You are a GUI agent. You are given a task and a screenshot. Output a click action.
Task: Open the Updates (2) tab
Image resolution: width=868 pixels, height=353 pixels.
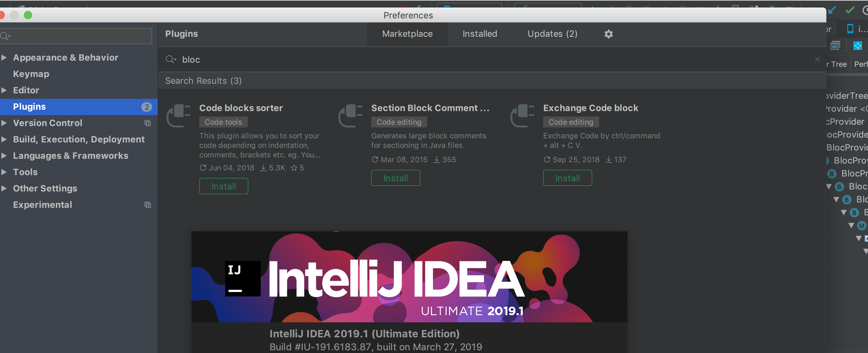point(552,34)
